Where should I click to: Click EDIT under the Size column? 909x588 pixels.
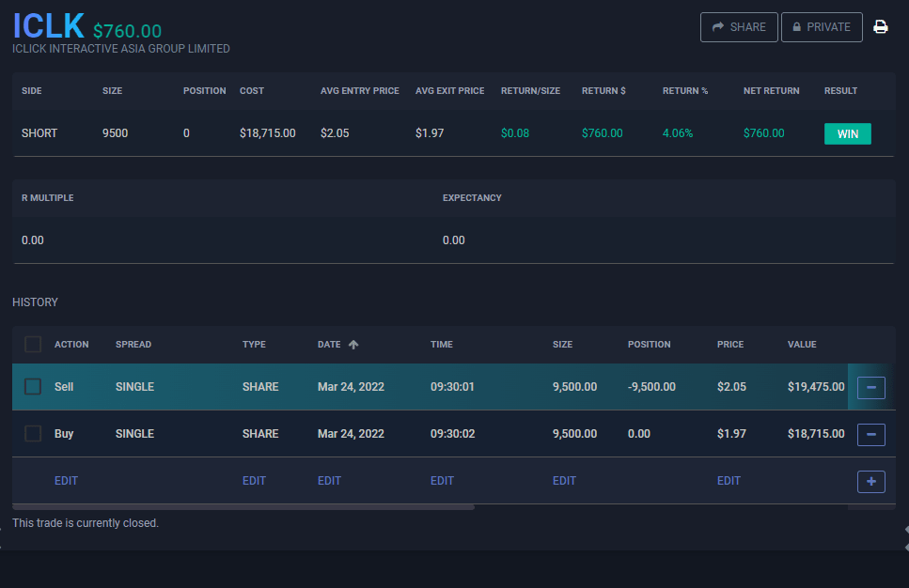564,481
